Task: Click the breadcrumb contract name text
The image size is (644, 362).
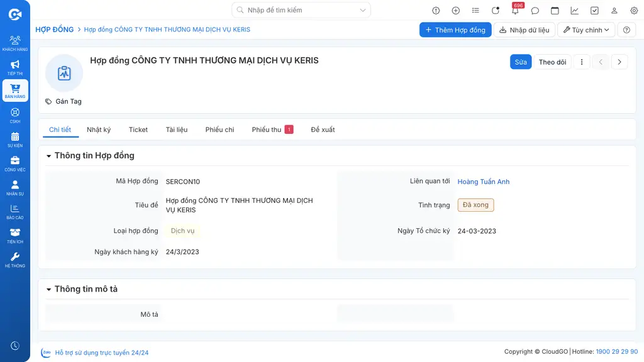Action: [167, 30]
